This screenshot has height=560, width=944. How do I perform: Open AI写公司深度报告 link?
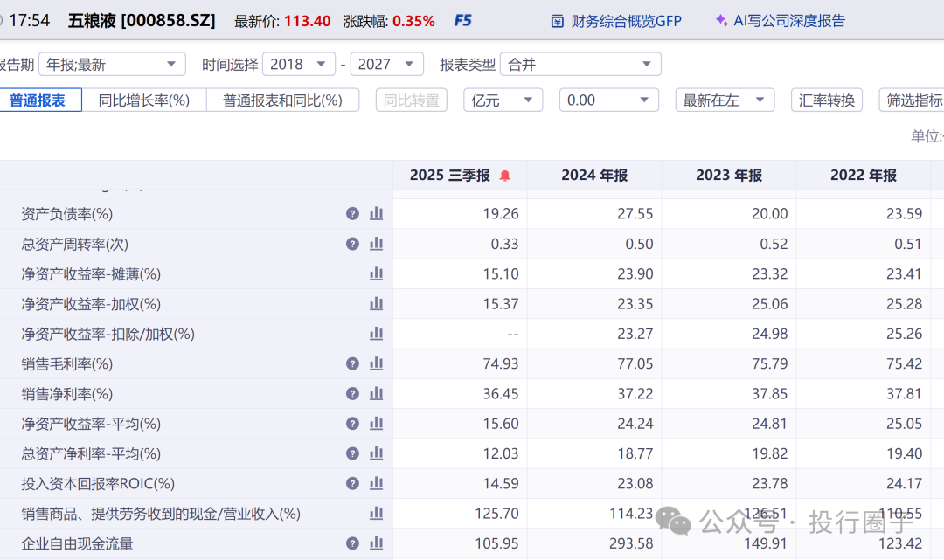pos(780,20)
